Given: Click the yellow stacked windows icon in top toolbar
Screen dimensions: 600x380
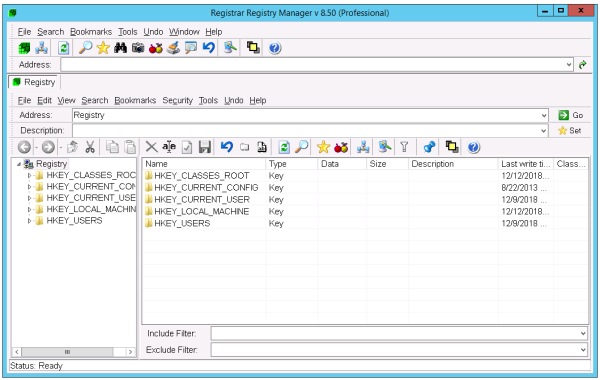Looking at the screenshot, I should (253, 48).
